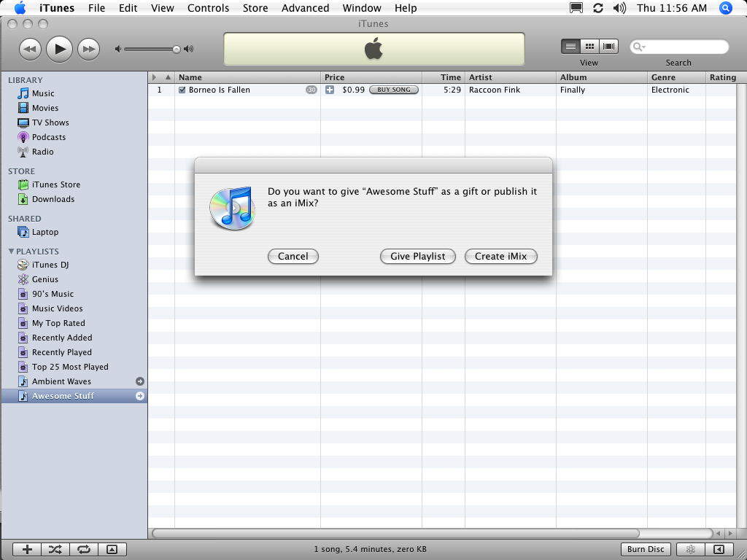
Task: Show artwork viewer button
Action: point(112,550)
